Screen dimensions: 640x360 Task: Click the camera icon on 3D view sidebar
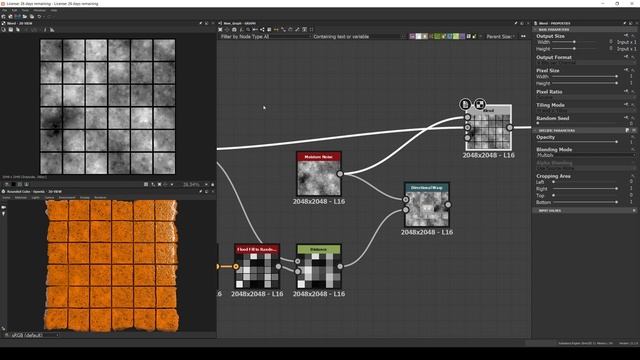point(4,207)
